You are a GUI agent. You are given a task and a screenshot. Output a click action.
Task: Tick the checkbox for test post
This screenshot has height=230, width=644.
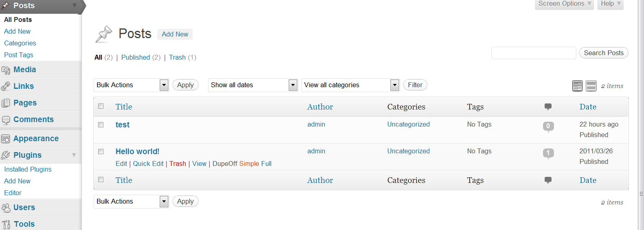pos(101,125)
